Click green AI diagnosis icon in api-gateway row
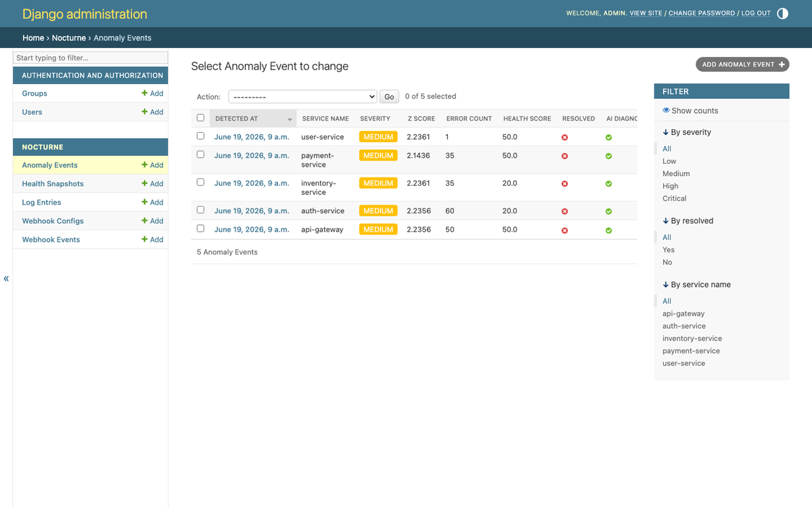This screenshot has height=508, width=812. coord(608,230)
